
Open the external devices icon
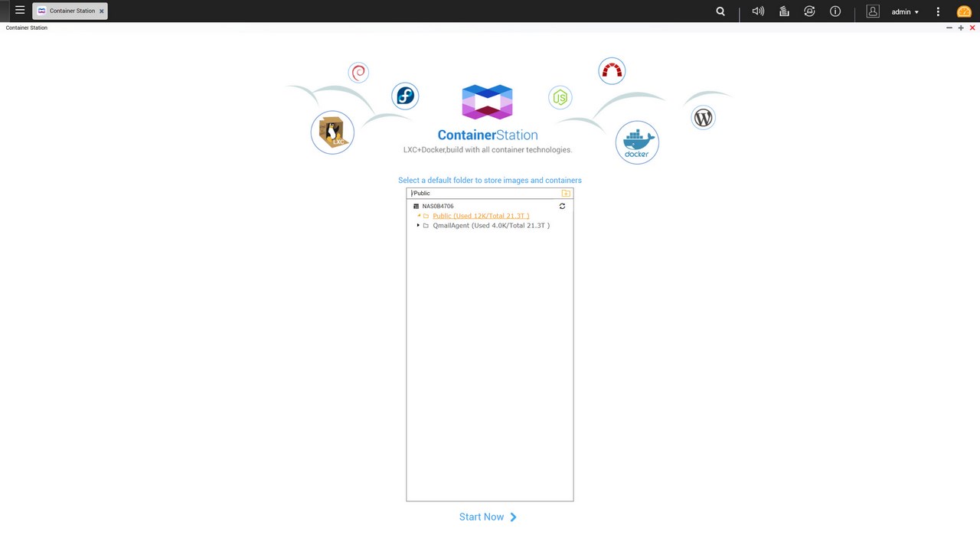pos(809,11)
